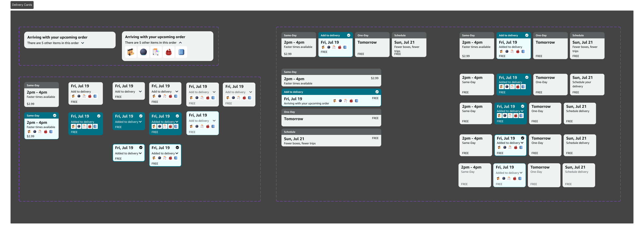Screen dimensions: 644x234
Task: Click the large blue book thumbnail in the expanded order card
Action: pos(181,52)
